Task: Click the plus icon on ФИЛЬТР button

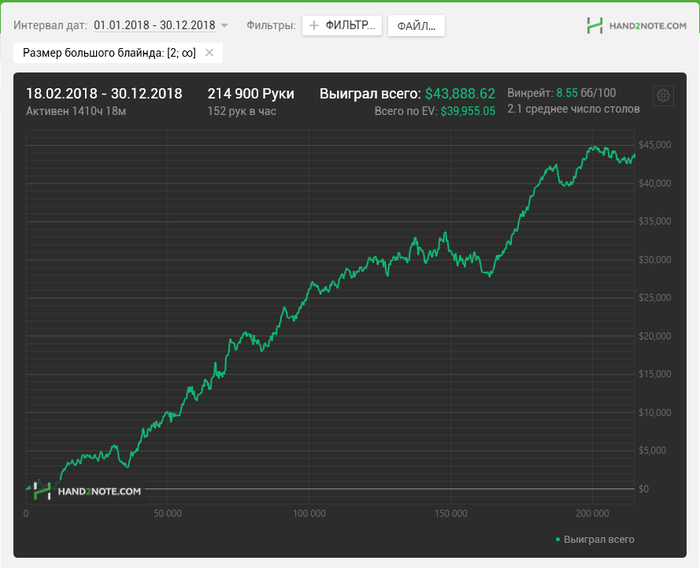Action: (x=314, y=25)
